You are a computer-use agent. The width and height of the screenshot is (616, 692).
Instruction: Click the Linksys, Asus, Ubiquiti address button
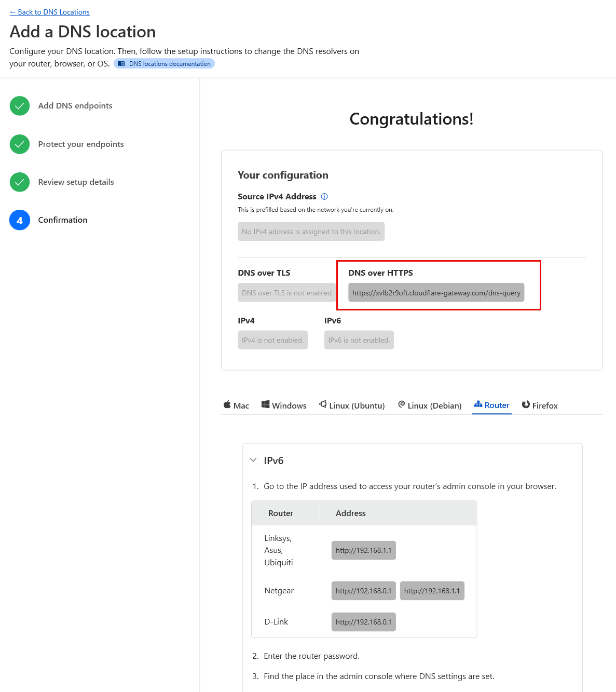point(363,550)
